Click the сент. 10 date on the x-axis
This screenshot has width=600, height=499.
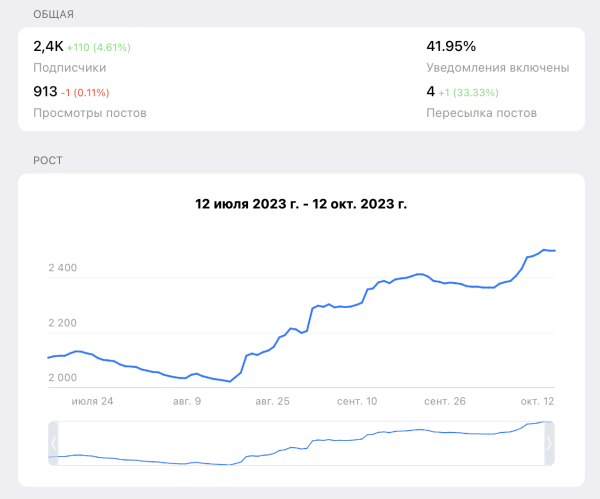357,400
